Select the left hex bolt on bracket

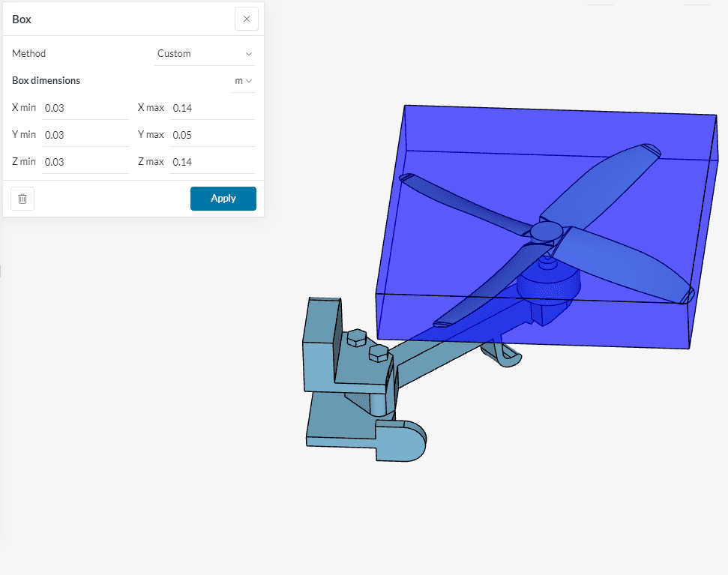click(x=356, y=338)
